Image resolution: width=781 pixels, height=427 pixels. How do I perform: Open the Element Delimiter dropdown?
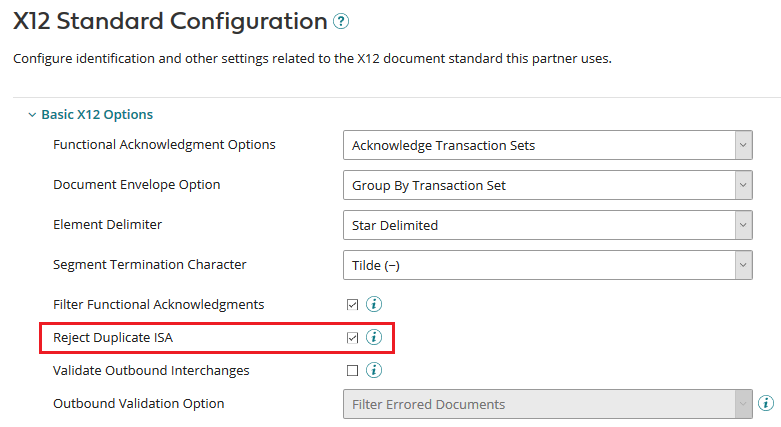tap(547, 225)
